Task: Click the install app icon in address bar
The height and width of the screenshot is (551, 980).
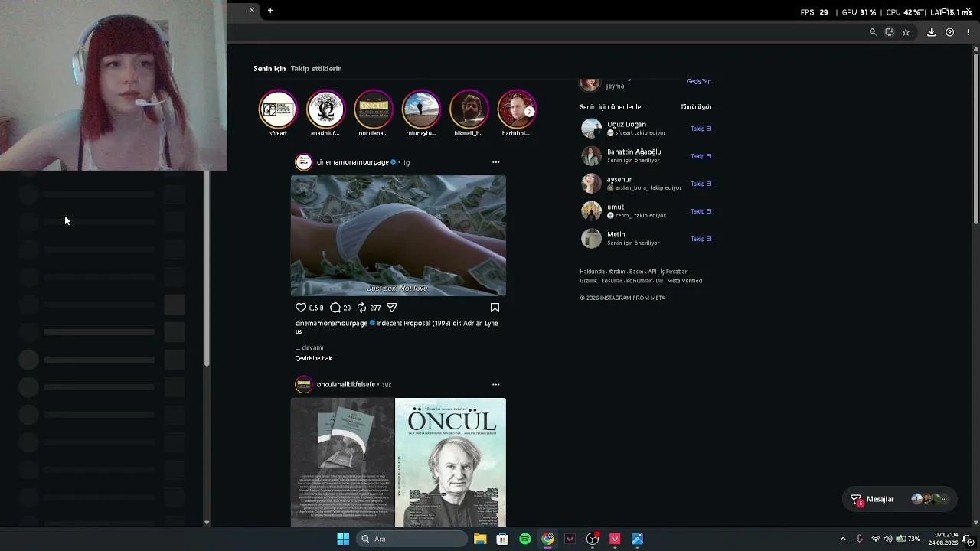Action: [x=890, y=32]
